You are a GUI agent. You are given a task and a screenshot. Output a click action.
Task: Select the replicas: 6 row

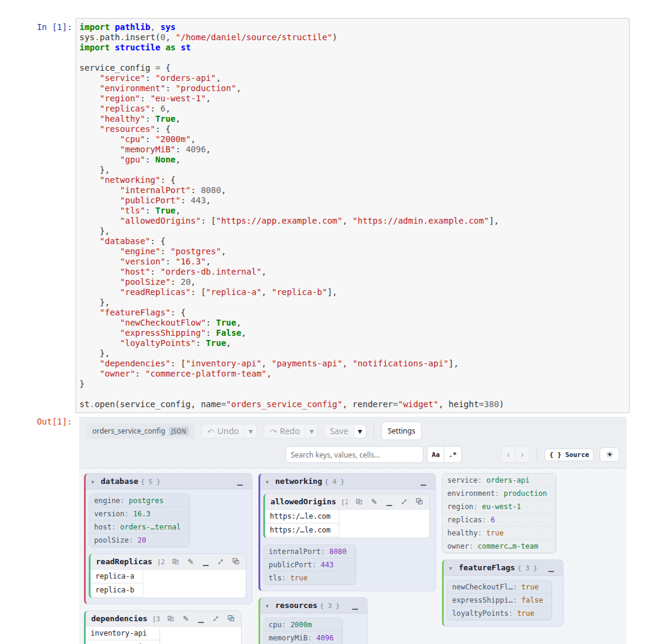click(x=499, y=520)
